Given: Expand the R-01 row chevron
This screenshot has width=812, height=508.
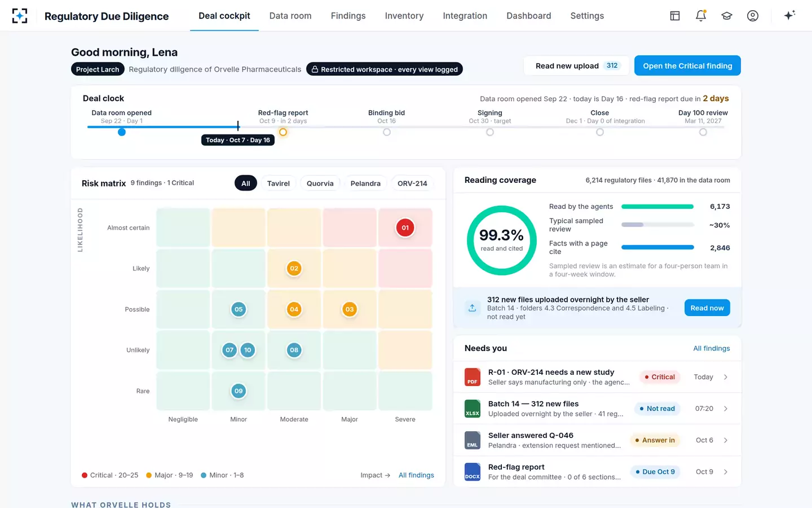Looking at the screenshot, I should [726, 377].
